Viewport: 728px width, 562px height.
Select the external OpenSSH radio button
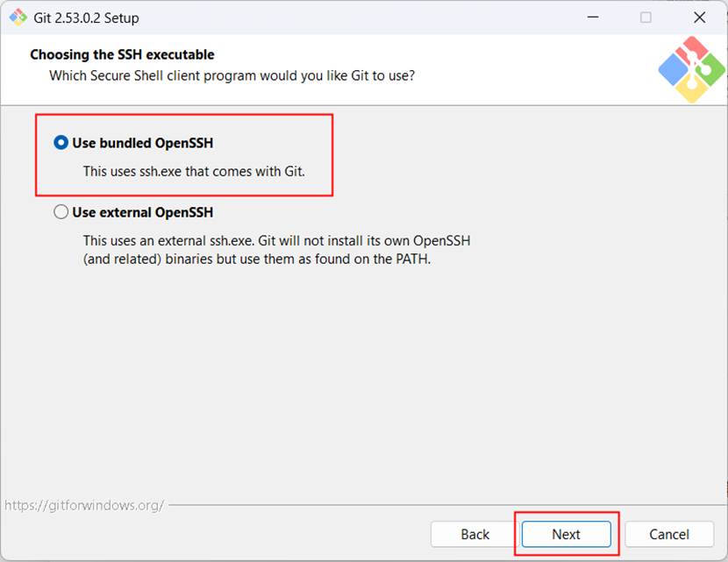(61, 212)
